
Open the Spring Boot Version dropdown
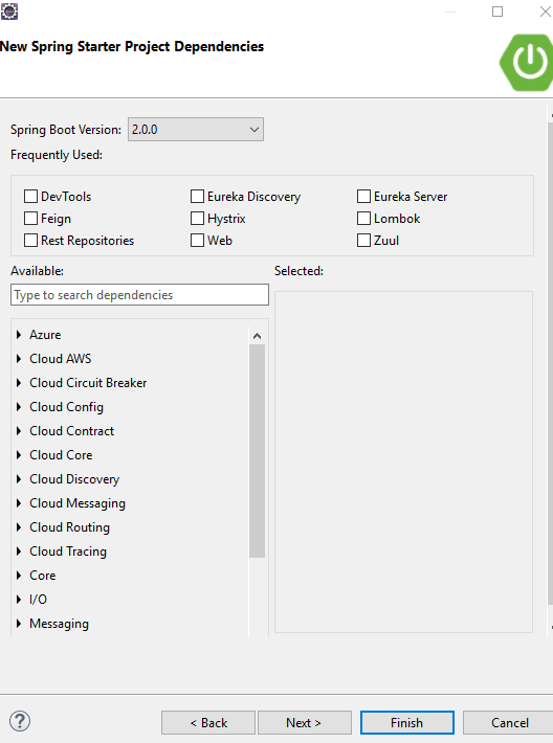click(x=196, y=129)
